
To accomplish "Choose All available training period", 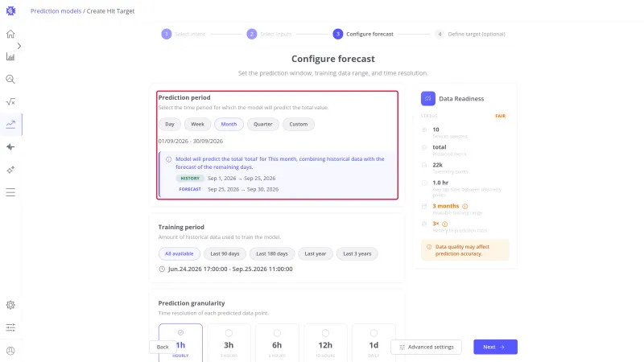I will click(179, 254).
